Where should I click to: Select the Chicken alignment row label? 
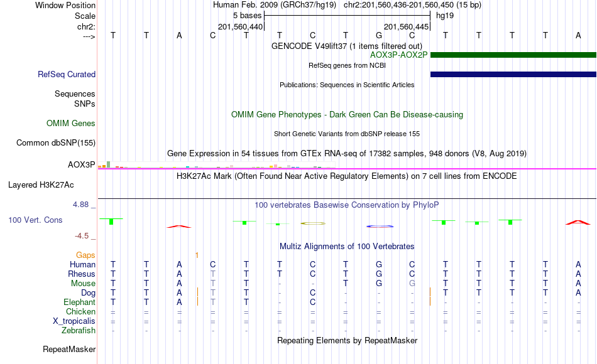click(80, 312)
